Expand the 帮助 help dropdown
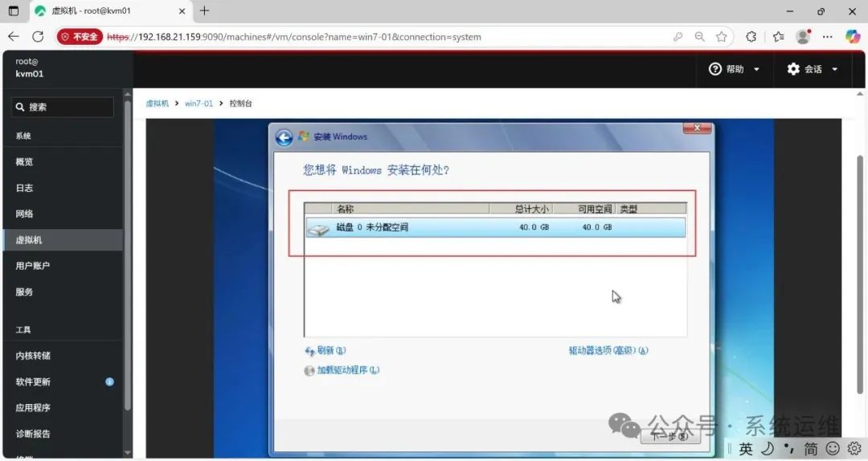868x461 pixels. click(x=734, y=69)
